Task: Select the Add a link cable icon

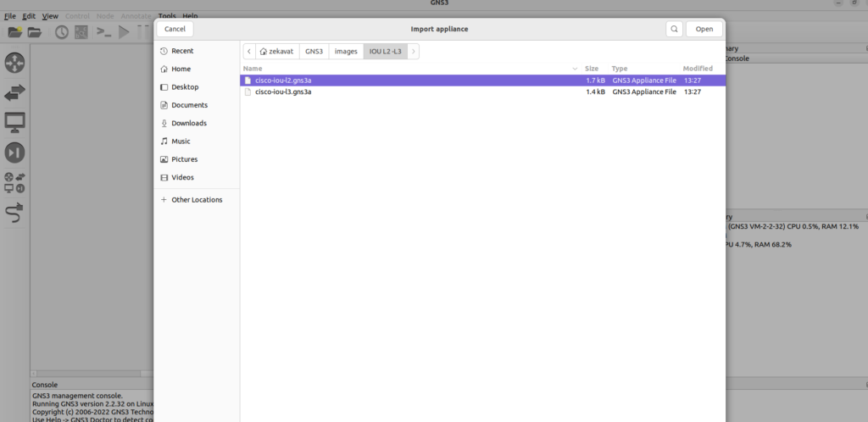Action: click(x=15, y=213)
